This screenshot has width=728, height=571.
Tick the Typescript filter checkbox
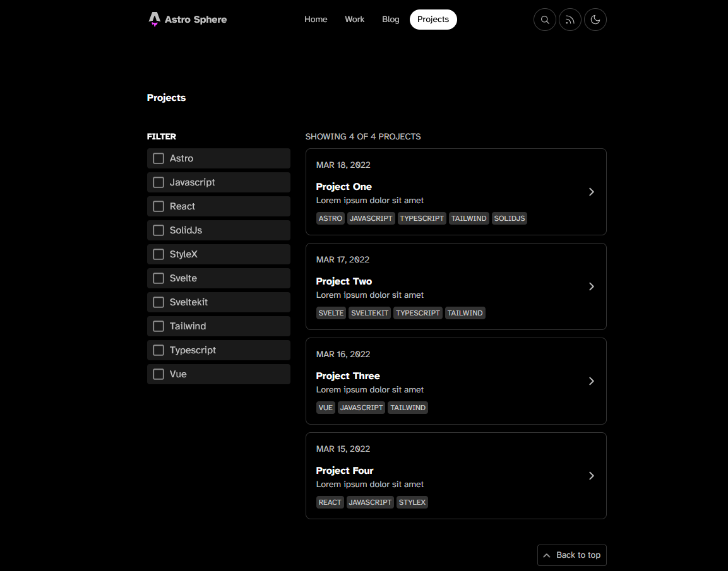tap(158, 350)
